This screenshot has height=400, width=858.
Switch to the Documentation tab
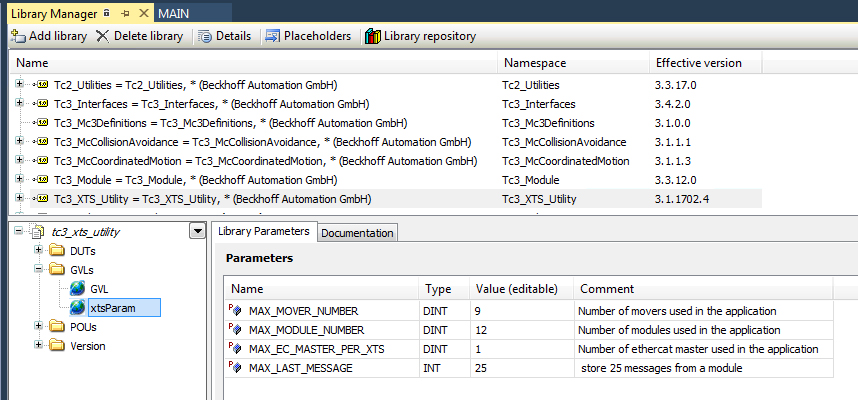357,233
